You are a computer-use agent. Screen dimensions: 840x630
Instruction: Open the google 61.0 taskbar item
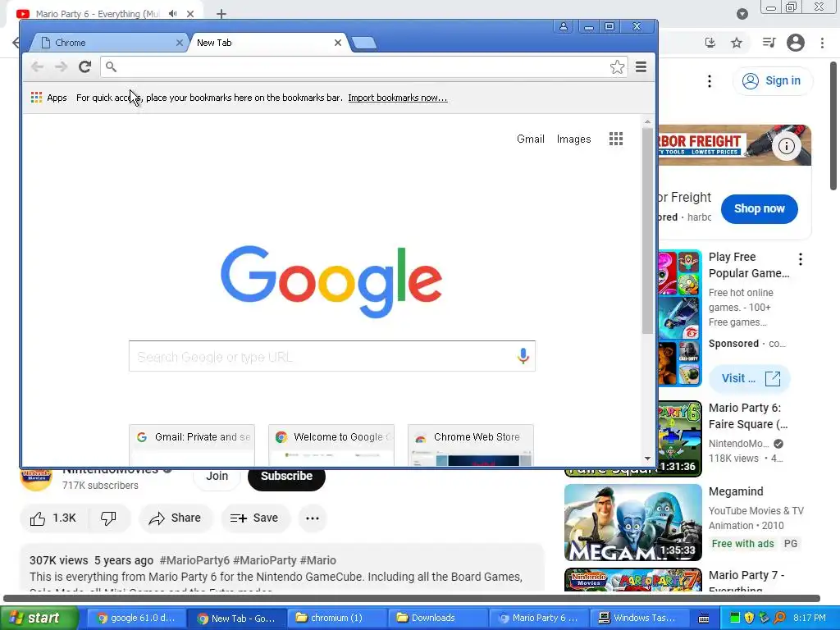tap(136, 618)
